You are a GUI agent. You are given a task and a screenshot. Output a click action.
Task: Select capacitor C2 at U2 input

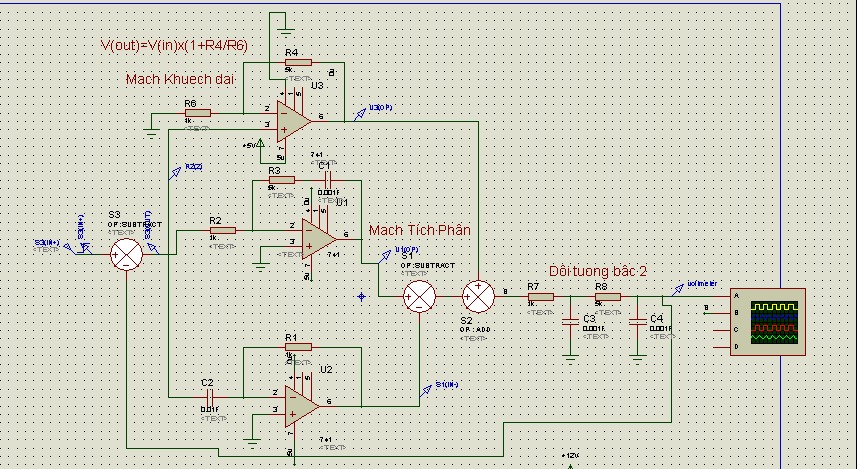click(210, 397)
